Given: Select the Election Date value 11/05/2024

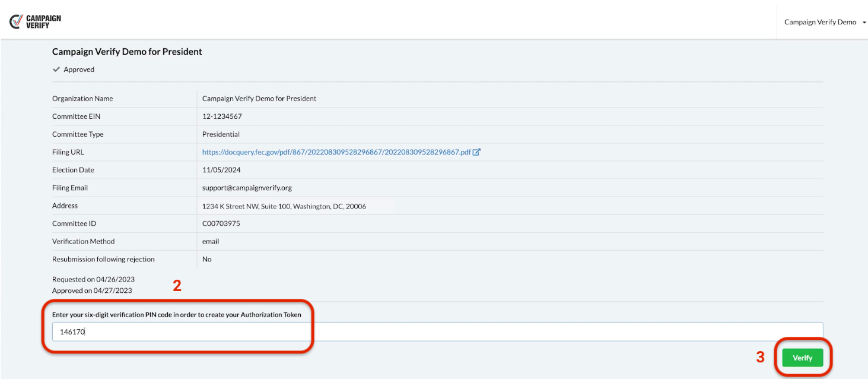Looking at the screenshot, I should 221,170.
